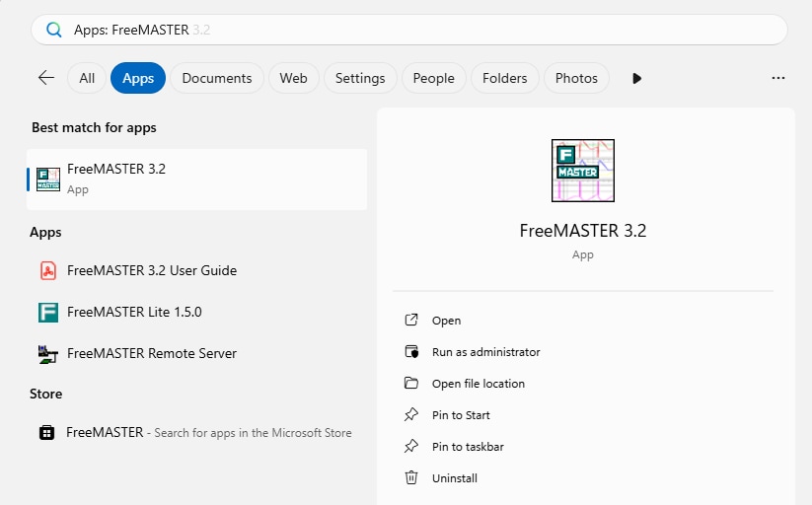The width and height of the screenshot is (812, 505).
Task: Click the search magnifier icon
Action: tap(54, 30)
